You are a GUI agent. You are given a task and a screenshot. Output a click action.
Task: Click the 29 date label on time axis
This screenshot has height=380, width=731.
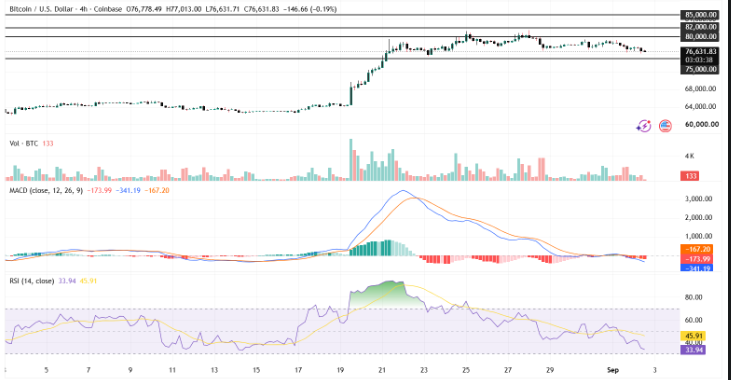550,370
